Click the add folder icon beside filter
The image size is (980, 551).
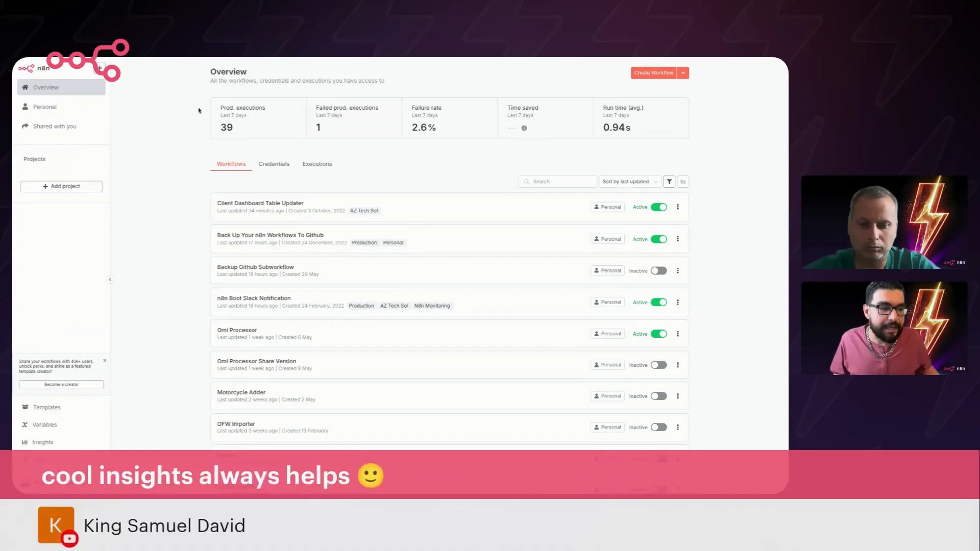click(683, 182)
